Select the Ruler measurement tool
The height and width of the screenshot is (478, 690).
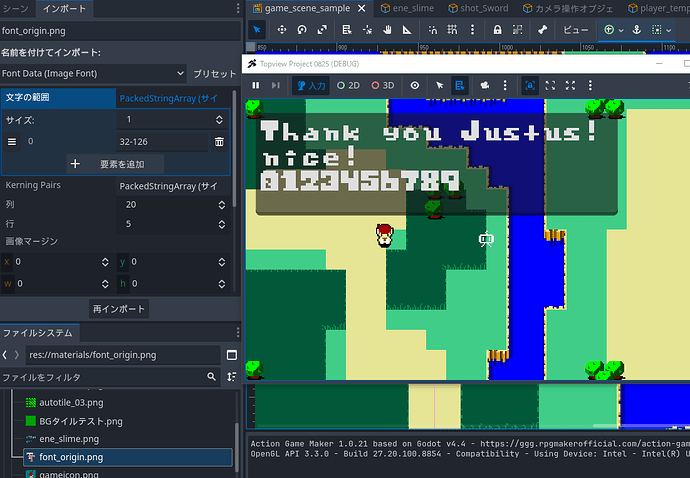(407, 30)
